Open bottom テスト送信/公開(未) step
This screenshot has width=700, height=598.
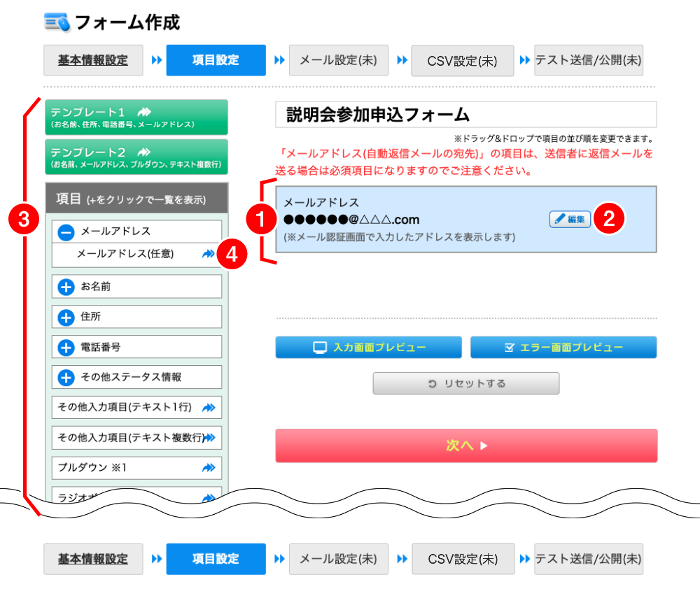(589, 559)
